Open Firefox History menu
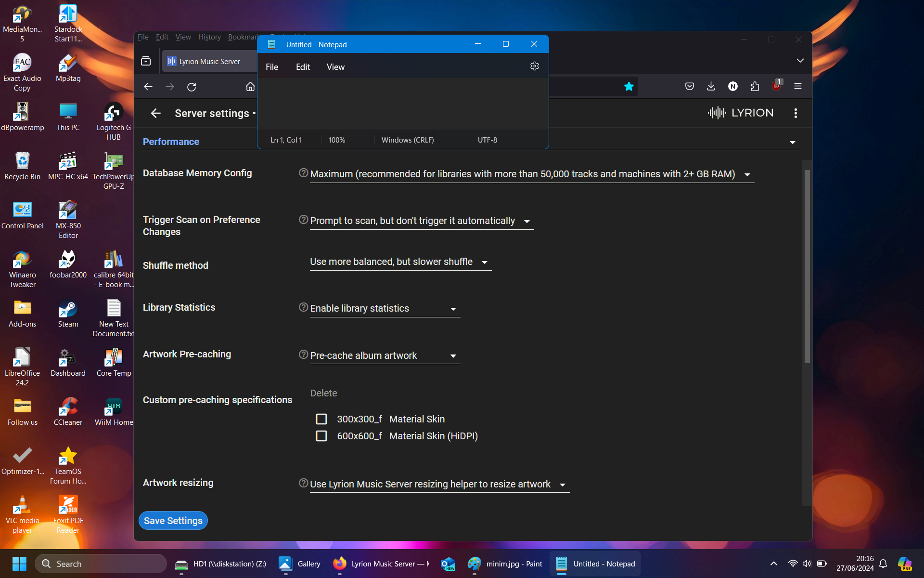The width and height of the screenshot is (924, 578). (209, 37)
